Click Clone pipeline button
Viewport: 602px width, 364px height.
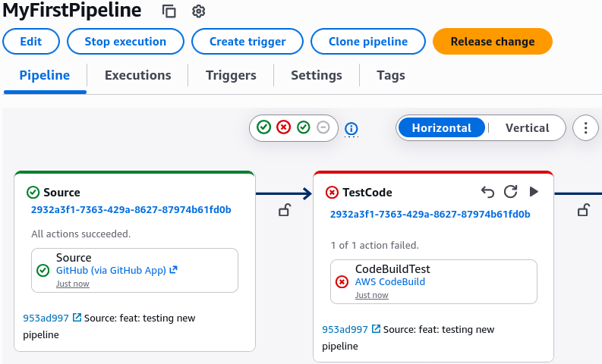(368, 42)
